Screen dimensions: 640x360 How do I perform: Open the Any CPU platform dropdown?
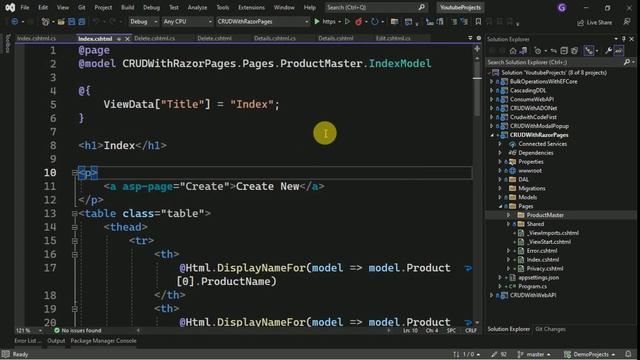[187, 22]
